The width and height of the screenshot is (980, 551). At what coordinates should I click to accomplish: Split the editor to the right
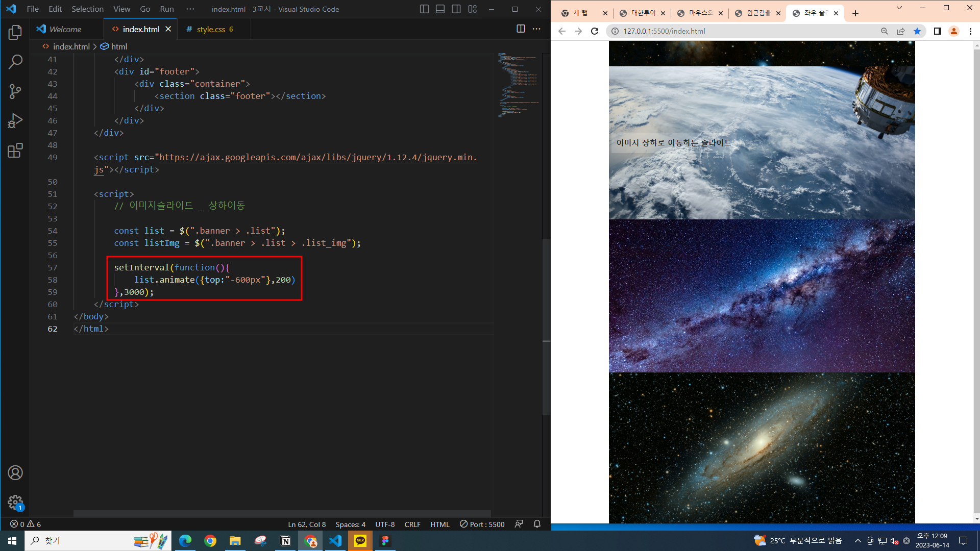pyautogui.click(x=521, y=29)
